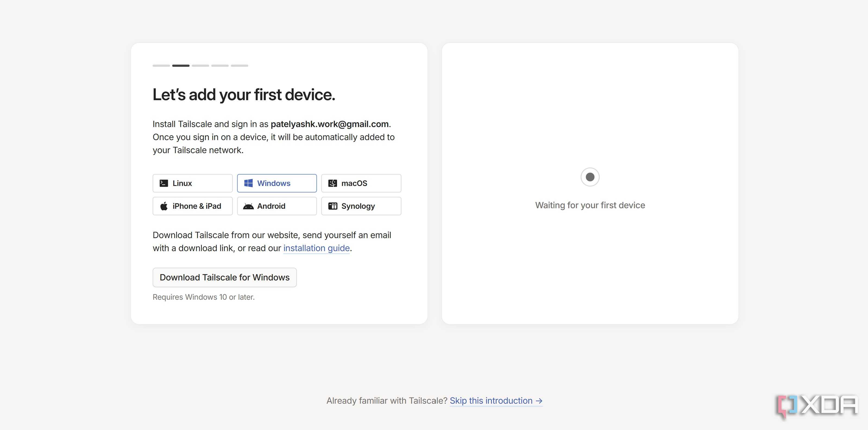Select the Linux platform option
Viewport: 868px width, 430px height.
[192, 183]
